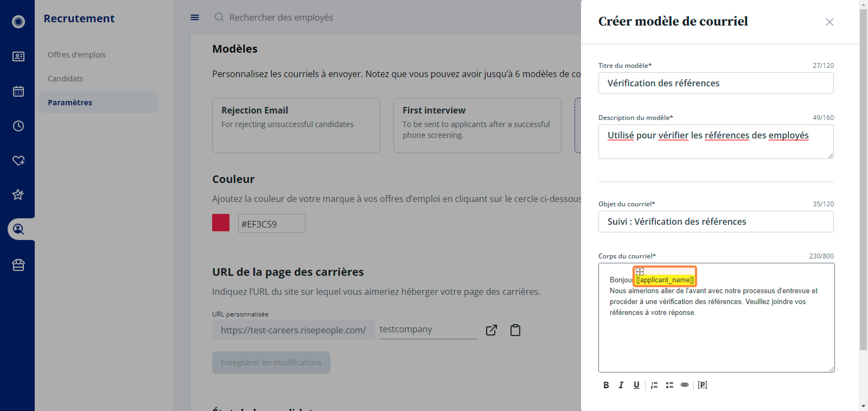Toggle underline formatting in email body

636,385
